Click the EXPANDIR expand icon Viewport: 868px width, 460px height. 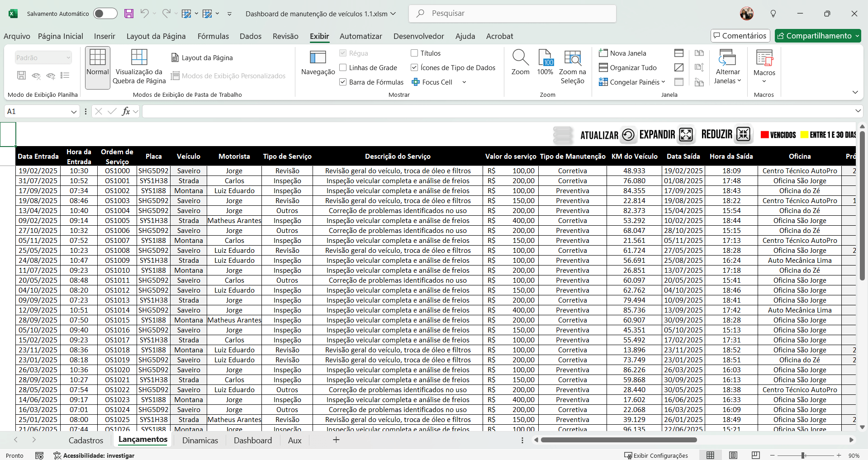click(x=686, y=134)
